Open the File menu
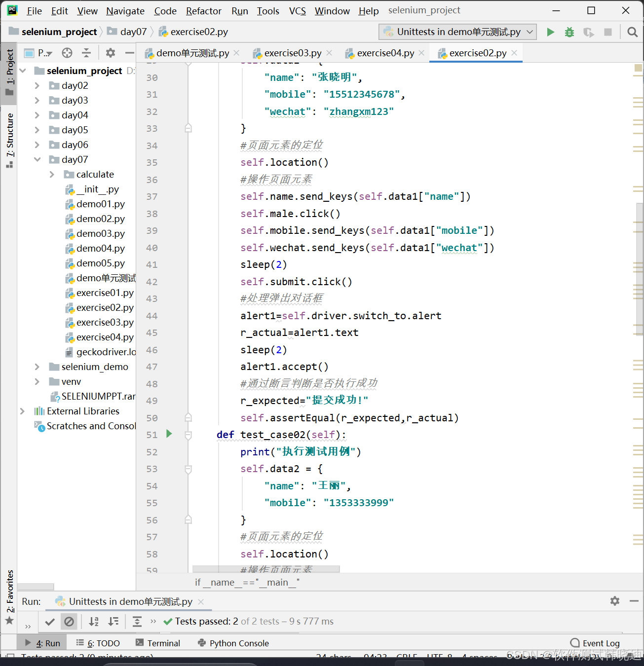 pos(34,11)
